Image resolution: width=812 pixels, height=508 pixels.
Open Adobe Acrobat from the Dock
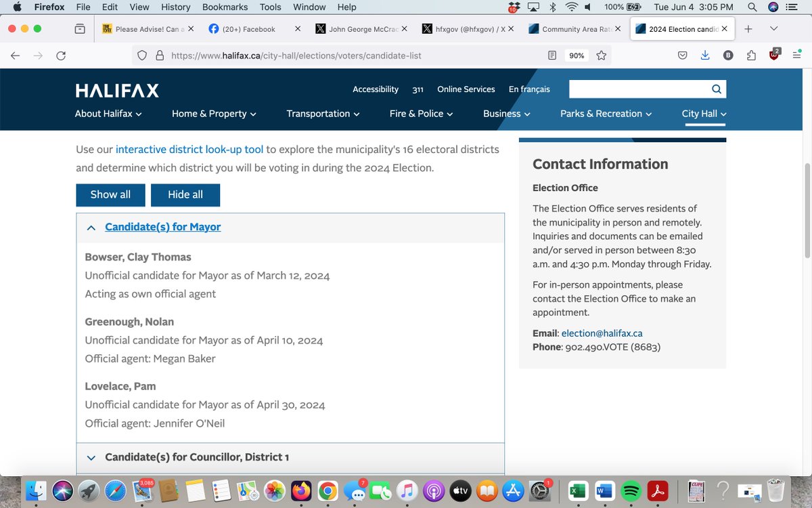click(656, 490)
